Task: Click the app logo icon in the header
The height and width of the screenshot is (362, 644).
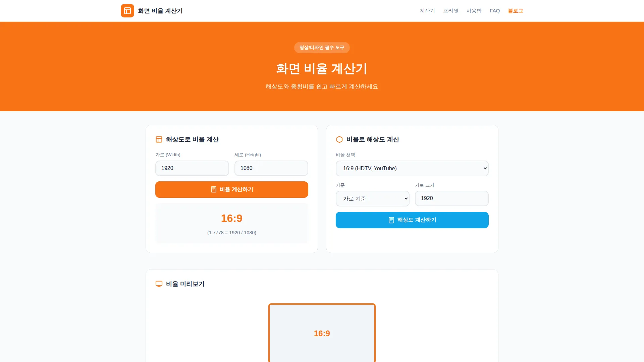Action: (127, 11)
